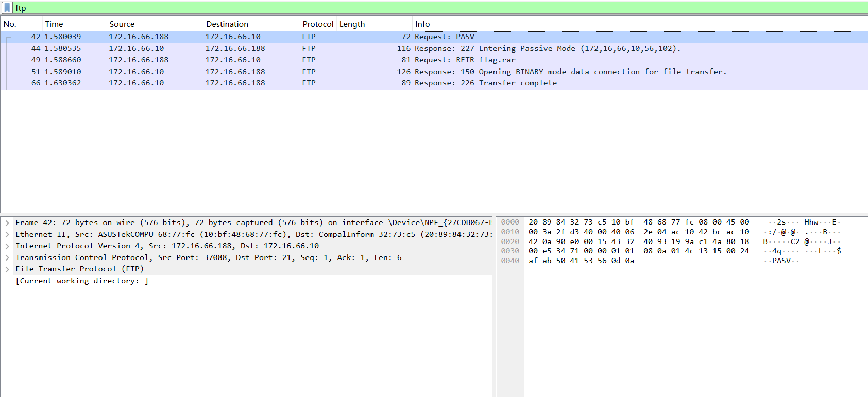
Task: Click the ftp display filter field
Action: pyautogui.click(x=440, y=8)
